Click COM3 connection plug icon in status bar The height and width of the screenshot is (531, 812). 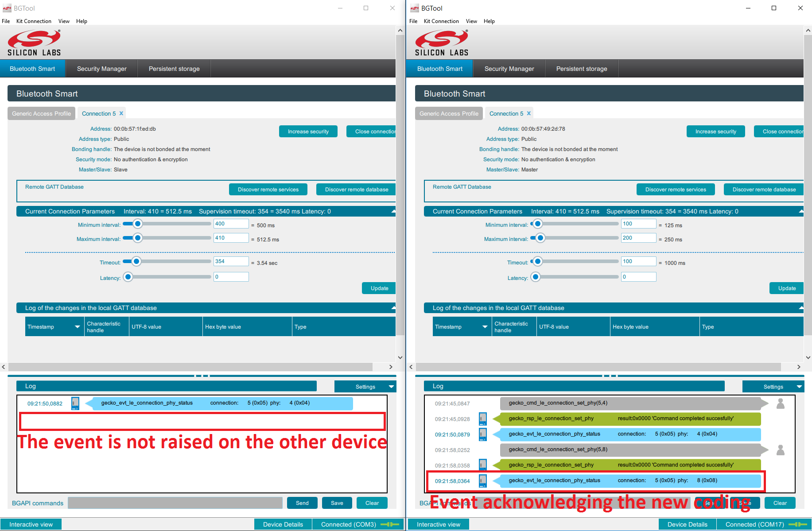point(390,524)
